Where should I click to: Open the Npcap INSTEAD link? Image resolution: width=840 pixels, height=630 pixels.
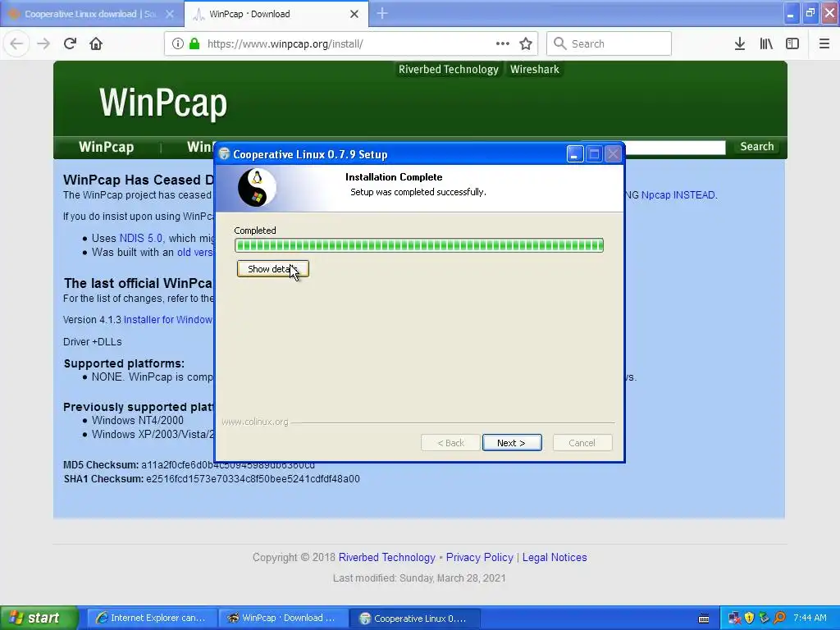point(678,195)
